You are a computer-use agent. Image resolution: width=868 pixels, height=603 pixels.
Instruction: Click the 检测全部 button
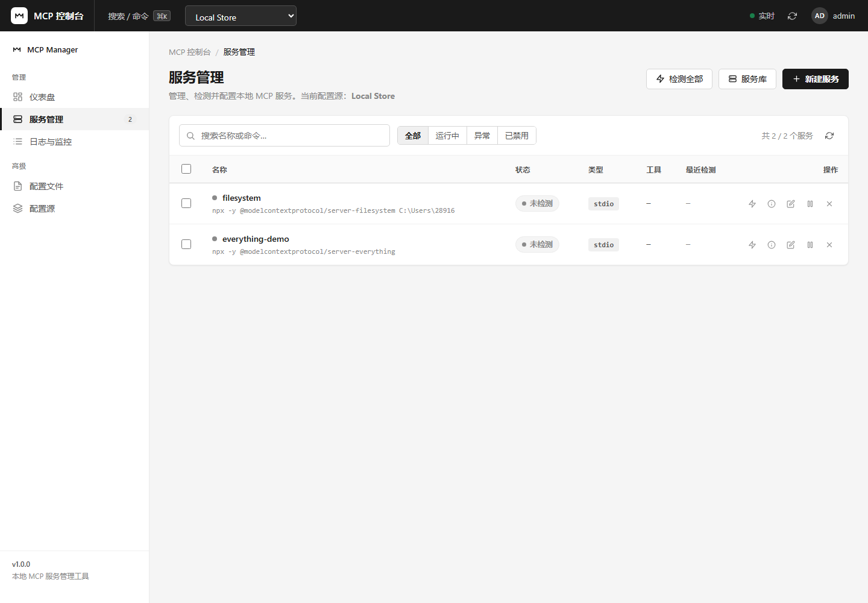[x=679, y=79]
